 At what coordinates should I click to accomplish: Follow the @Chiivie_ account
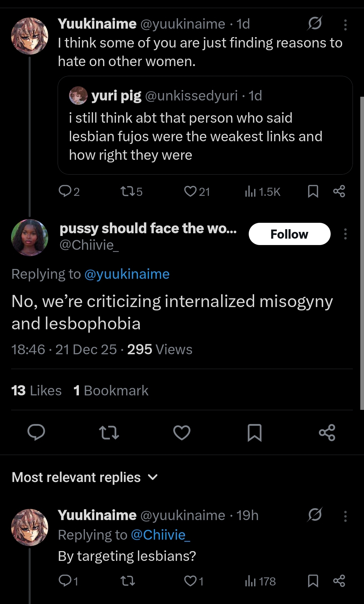tap(289, 234)
